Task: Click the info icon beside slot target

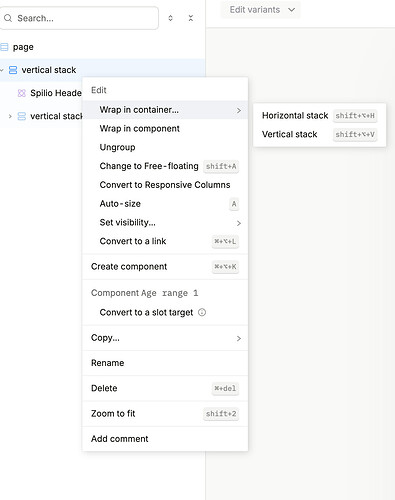Action: (x=202, y=312)
